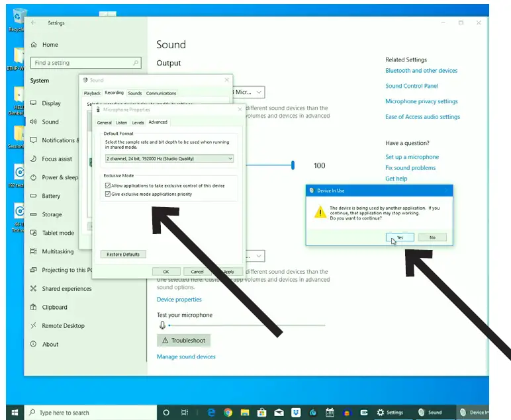This screenshot has height=420, width=511.
Task: Switch to Levels tab in Microphone Properties
Action: [138, 122]
